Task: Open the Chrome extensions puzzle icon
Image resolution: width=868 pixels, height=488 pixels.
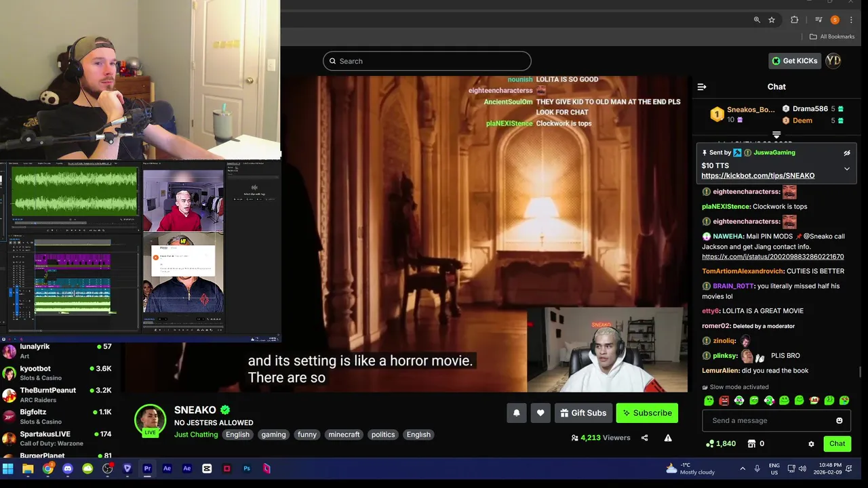Action: pos(795,20)
